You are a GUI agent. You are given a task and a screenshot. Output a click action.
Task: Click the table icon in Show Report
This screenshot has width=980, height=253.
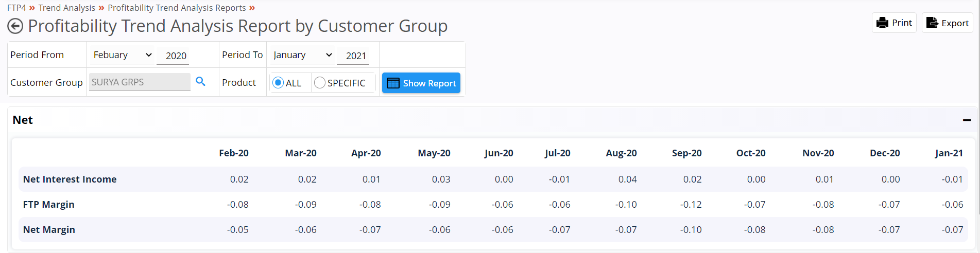[x=393, y=83]
